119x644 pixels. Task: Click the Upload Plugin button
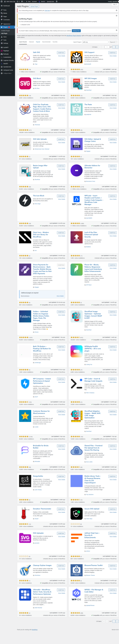point(34,6)
